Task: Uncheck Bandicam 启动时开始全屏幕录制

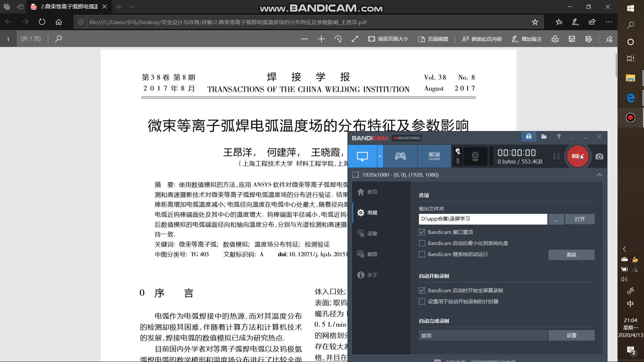Action: click(x=422, y=290)
